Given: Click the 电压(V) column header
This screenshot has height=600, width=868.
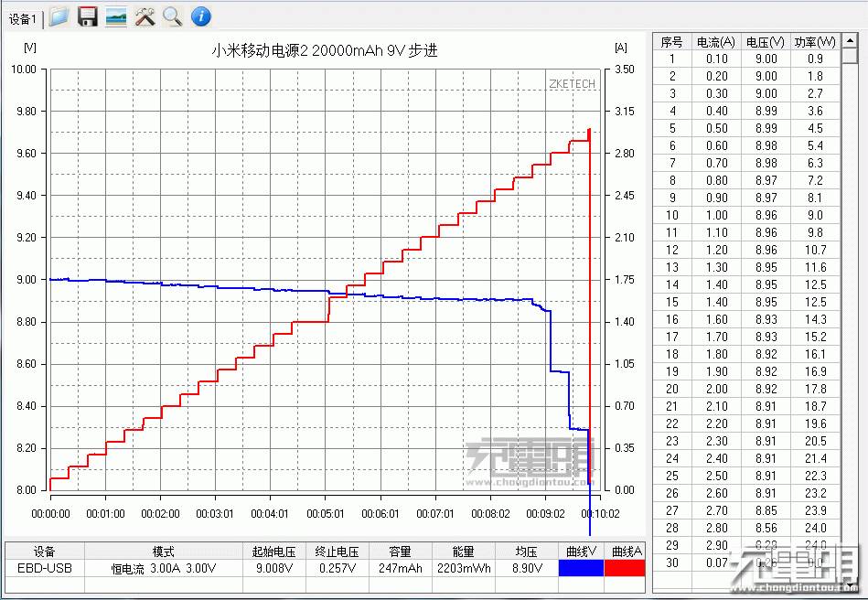Looking at the screenshot, I should 766,42.
